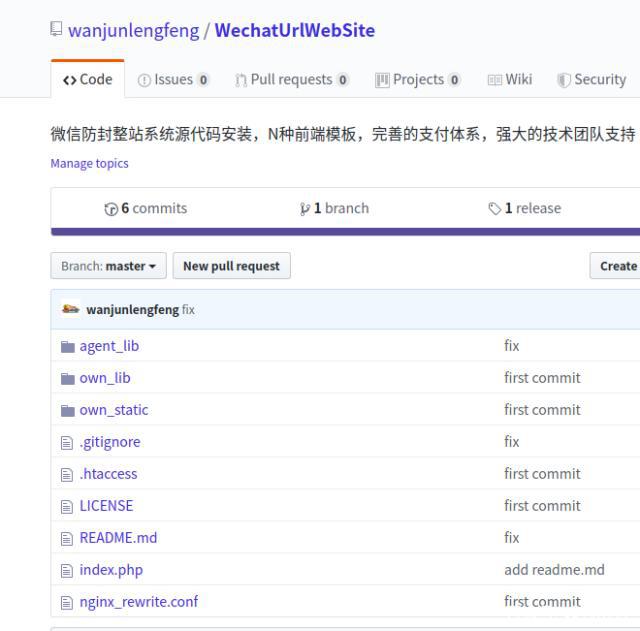Click the repository book icon beside wanjunlengfeng
The image size is (640, 631).
pos(56,29)
